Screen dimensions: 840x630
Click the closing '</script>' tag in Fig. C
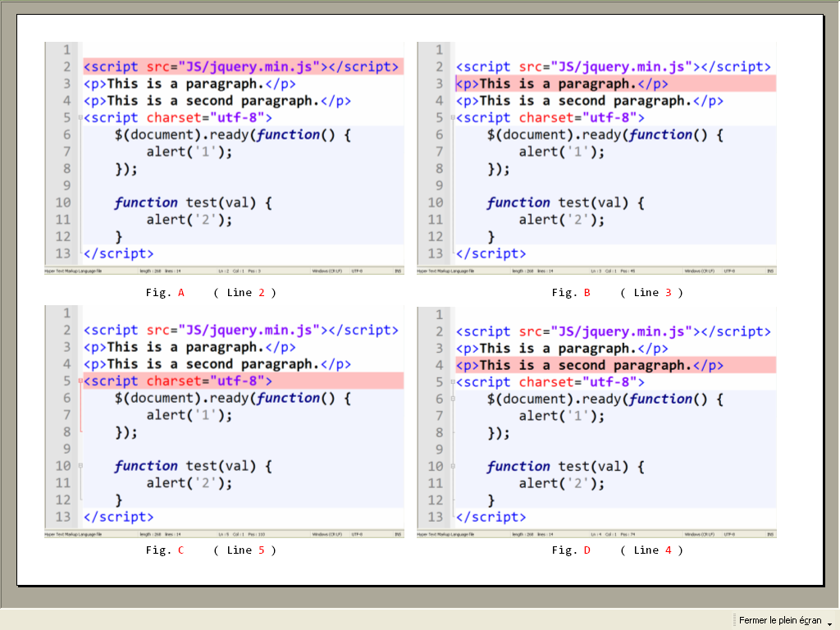(x=118, y=517)
